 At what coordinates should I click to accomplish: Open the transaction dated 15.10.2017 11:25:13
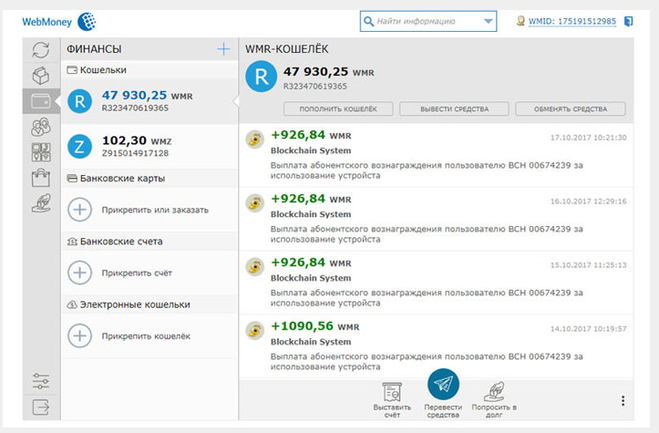point(436,283)
